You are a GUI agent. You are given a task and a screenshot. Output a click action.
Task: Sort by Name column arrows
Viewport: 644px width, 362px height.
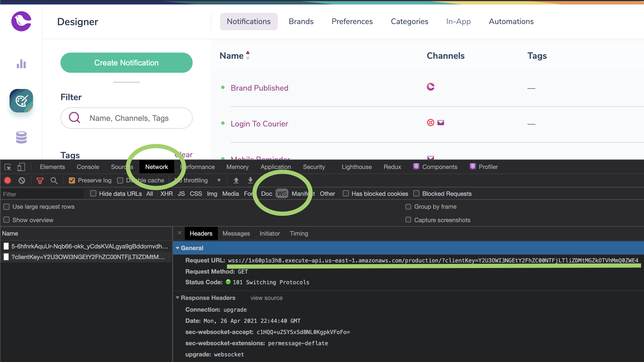click(248, 55)
